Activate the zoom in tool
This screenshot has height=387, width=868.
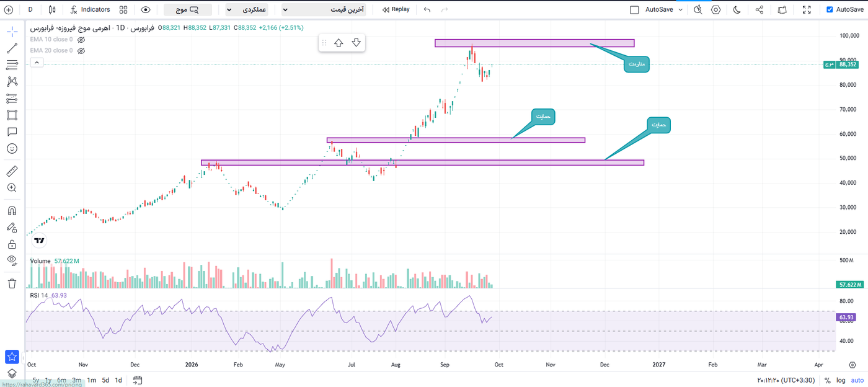coord(12,188)
